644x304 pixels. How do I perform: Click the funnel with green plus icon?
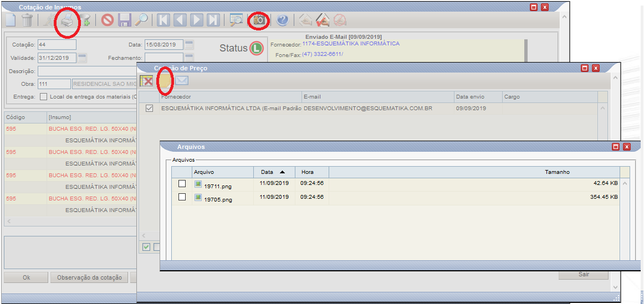click(x=85, y=20)
